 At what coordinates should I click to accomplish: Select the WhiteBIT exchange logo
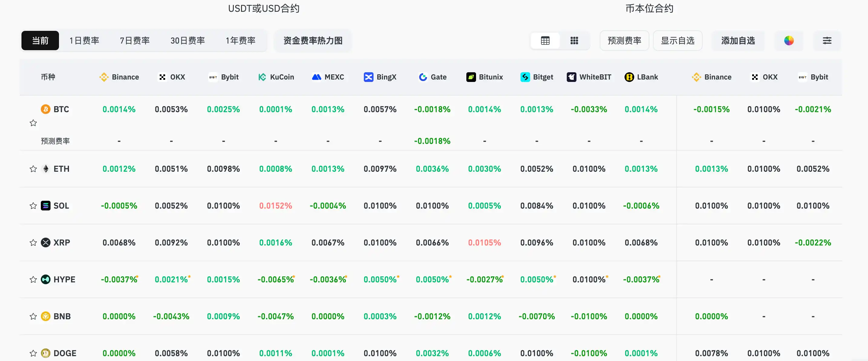click(x=571, y=77)
